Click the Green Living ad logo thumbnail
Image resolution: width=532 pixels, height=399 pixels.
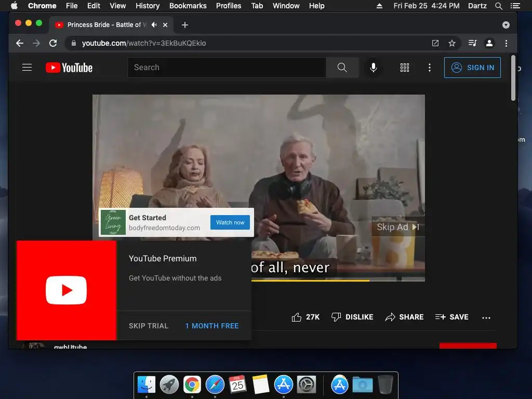[113, 222]
